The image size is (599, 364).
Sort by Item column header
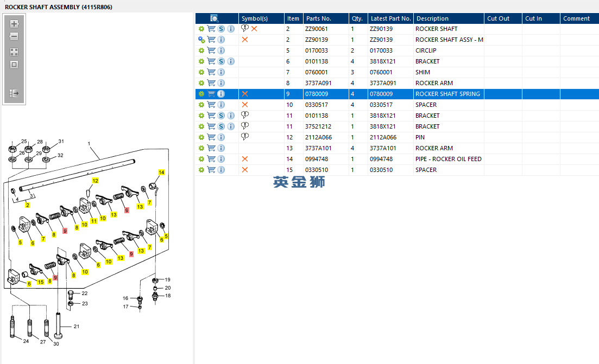click(293, 18)
